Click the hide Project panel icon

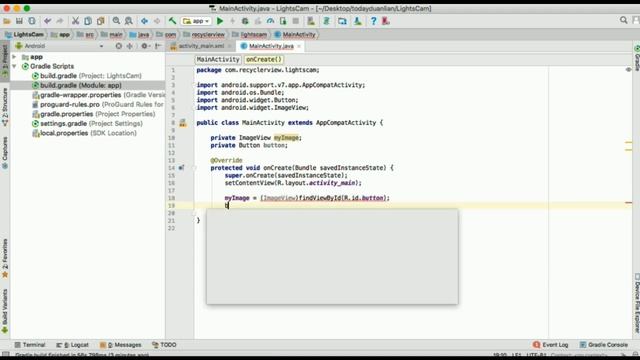(x=158, y=46)
